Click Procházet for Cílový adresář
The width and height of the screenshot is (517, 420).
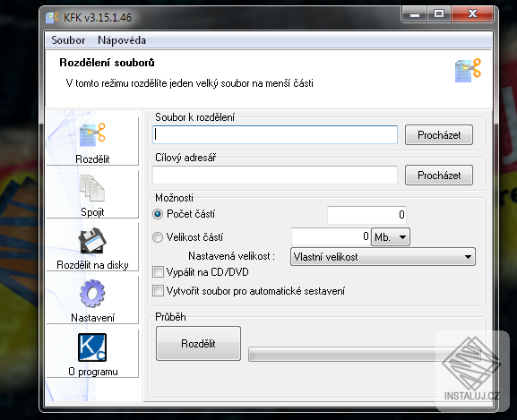[x=439, y=176]
